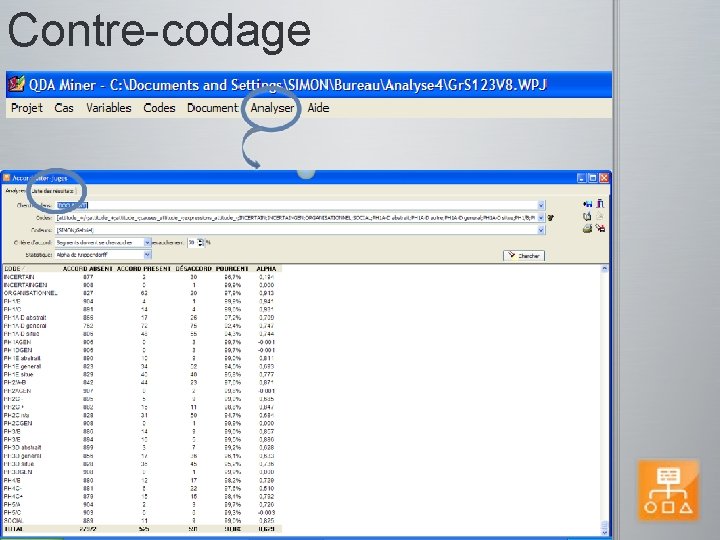Click the copy to clipboard icon
Viewport: 720px width, 540px height.
pos(587,216)
